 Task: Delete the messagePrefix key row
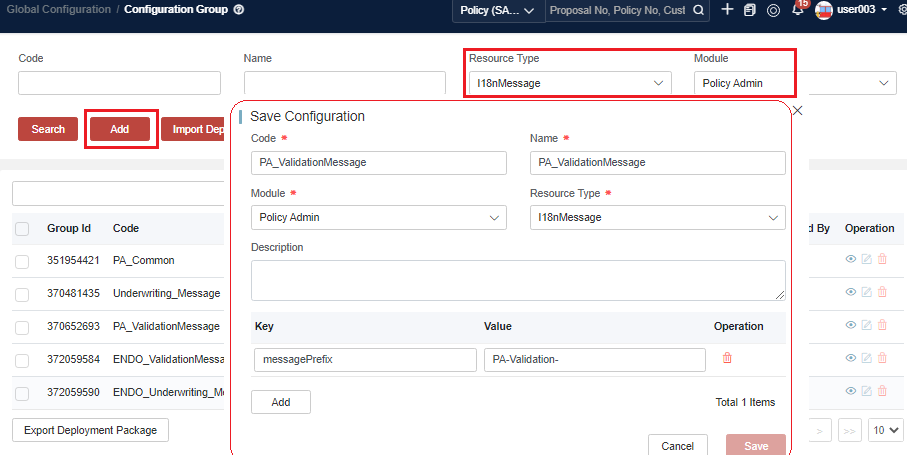[727, 359]
